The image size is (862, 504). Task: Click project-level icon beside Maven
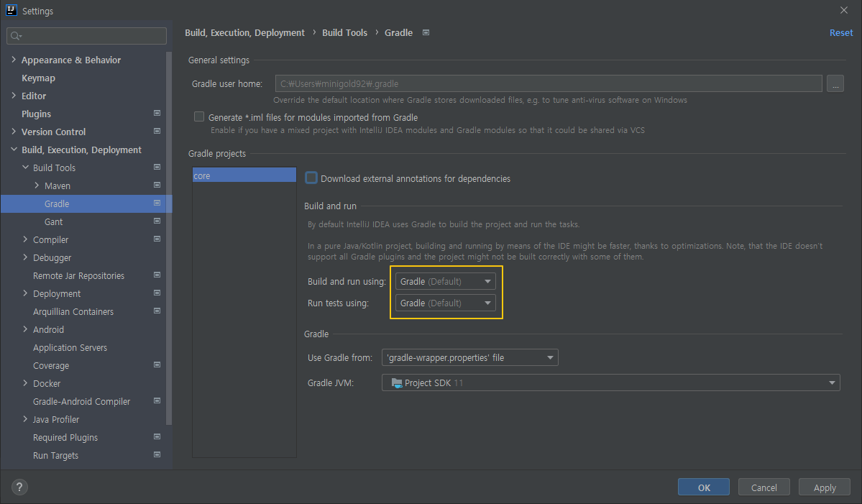tap(157, 185)
